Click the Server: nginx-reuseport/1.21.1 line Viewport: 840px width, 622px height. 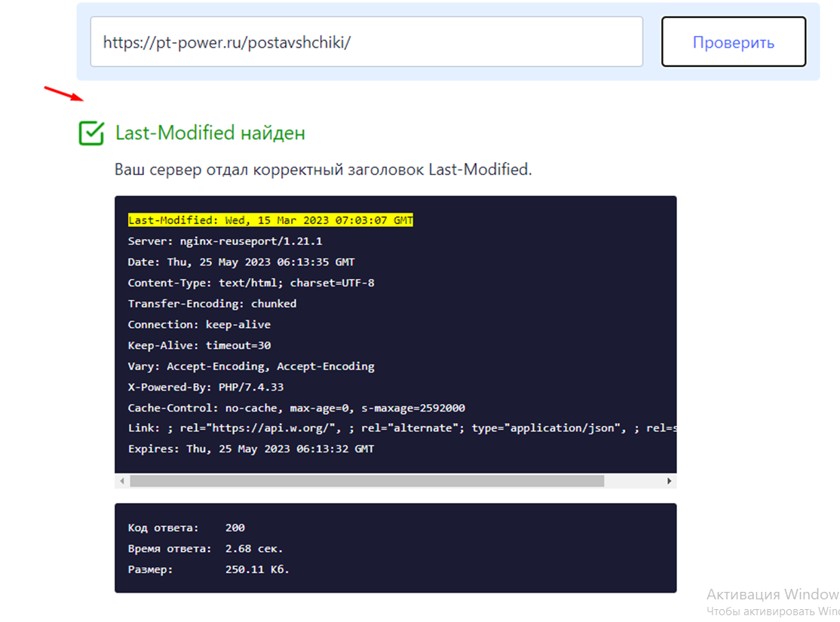225,241
